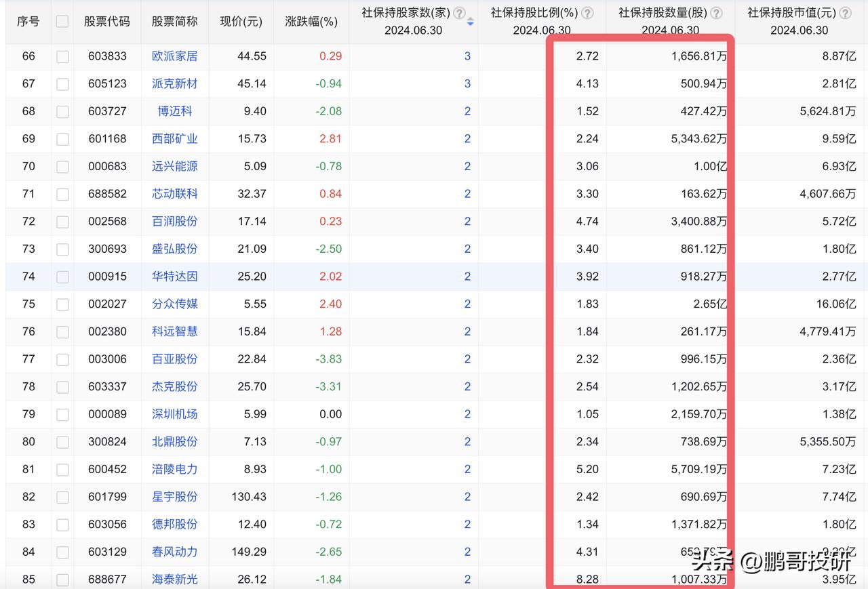
Task: Click holder count 3 for 欧派家居
Action: [467, 56]
